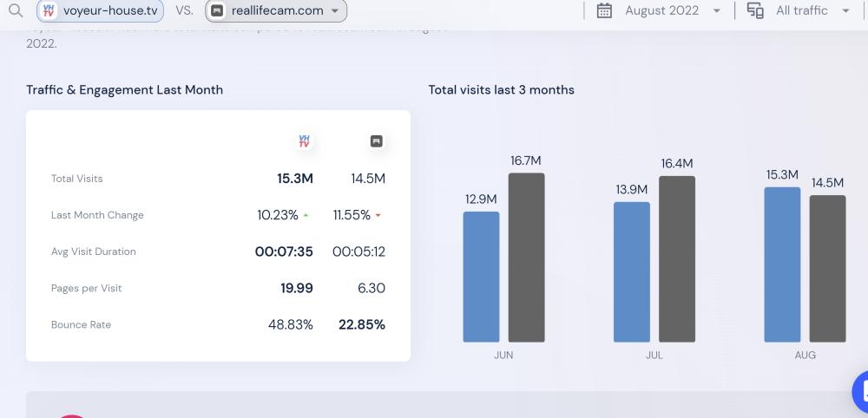Click the reallifecam logo in table header

(x=377, y=141)
